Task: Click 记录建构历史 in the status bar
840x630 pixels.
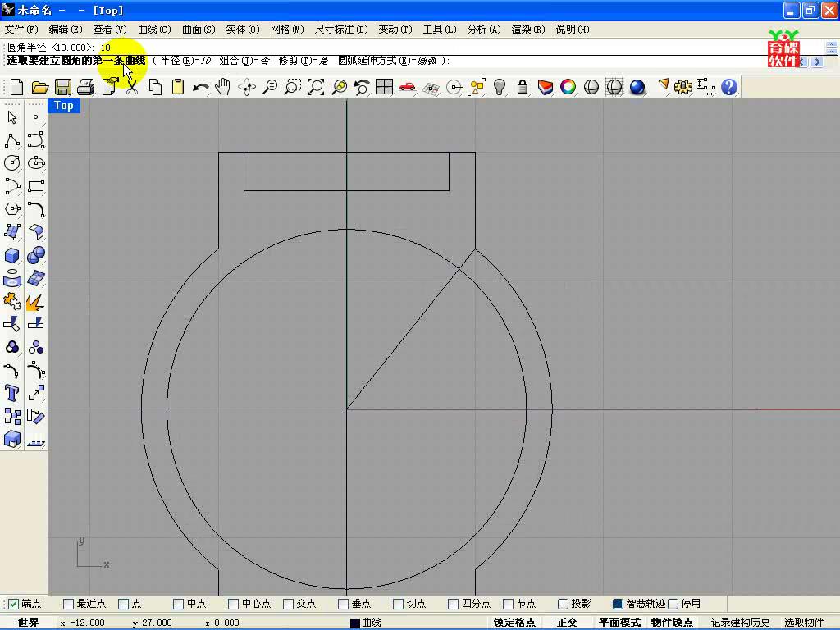Action: (741, 623)
